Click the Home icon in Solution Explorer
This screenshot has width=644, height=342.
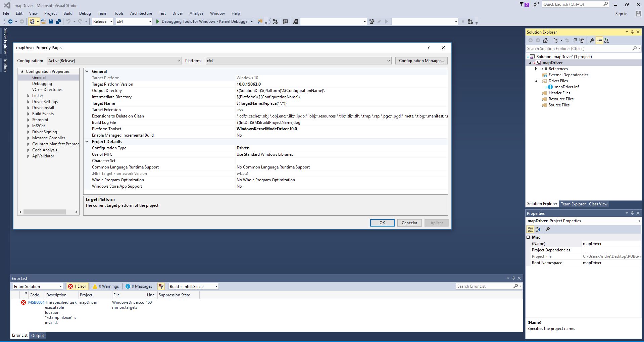pyautogui.click(x=545, y=40)
